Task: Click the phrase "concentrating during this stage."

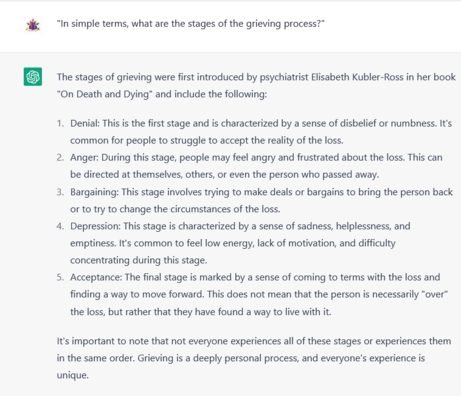Action: coord(139,260)
